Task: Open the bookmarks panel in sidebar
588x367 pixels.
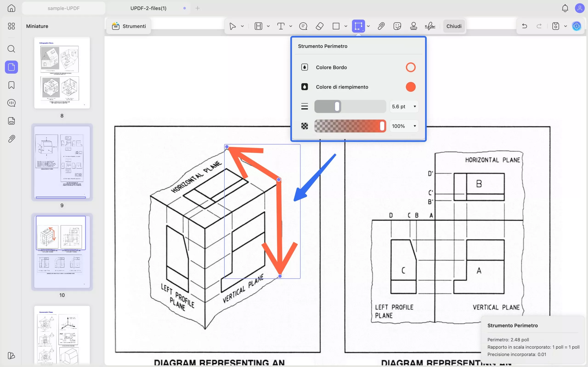Action: 11,85
